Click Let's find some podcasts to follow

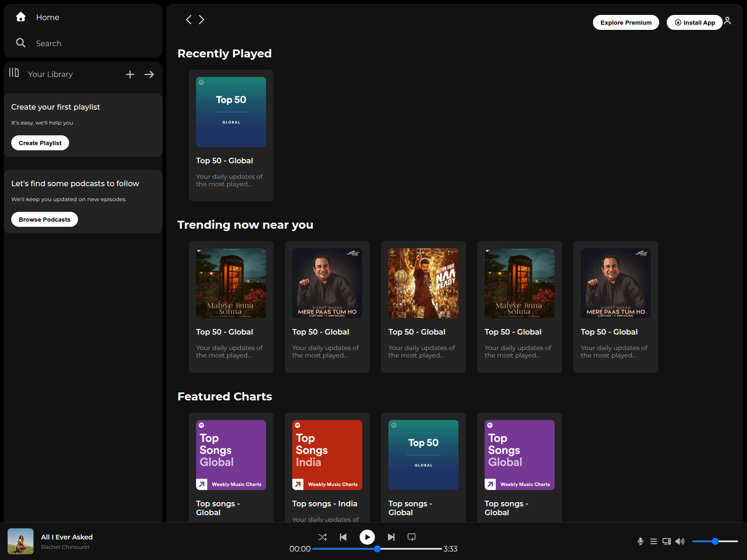(x=75, y=183)
